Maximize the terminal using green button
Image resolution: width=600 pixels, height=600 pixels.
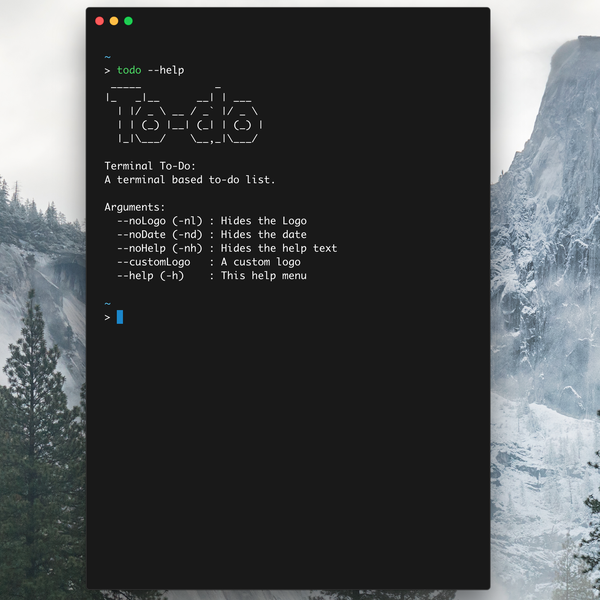129,21
